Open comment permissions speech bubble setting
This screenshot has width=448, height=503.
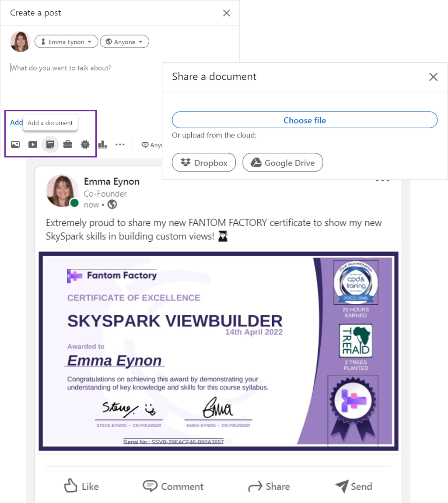(x=152, y=144)
